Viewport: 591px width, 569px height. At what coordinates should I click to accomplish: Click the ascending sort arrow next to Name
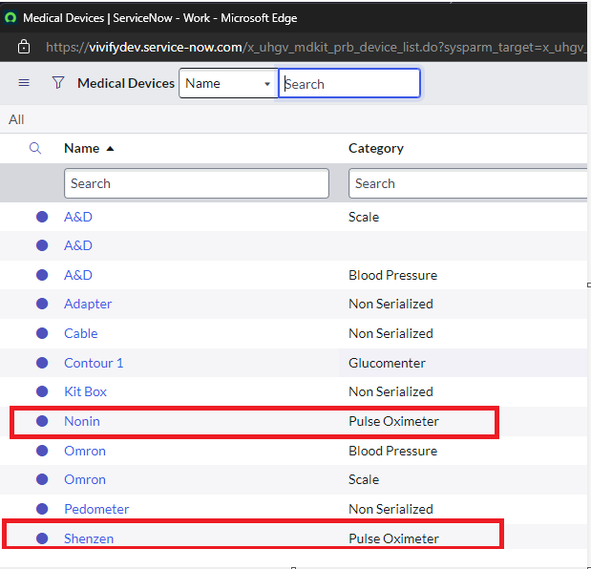[110, 149]
